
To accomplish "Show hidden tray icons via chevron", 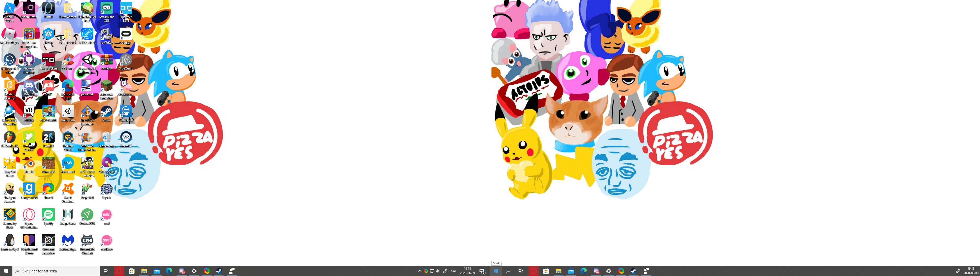I will click(x=420, y=271).
